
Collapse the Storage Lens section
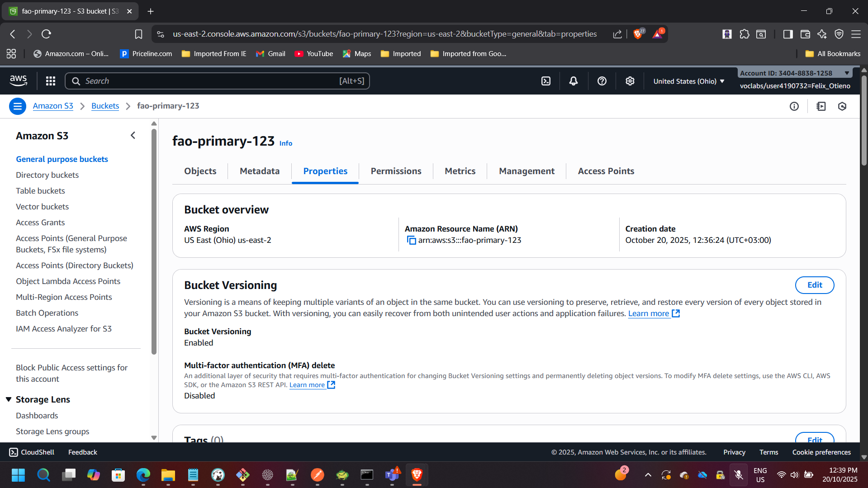pos(9,399)
